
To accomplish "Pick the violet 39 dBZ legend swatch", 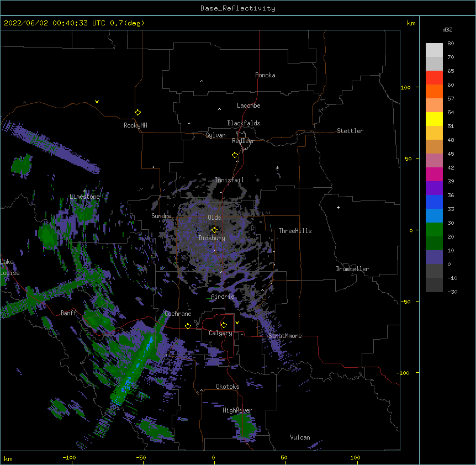I will (x=434, y=188).
